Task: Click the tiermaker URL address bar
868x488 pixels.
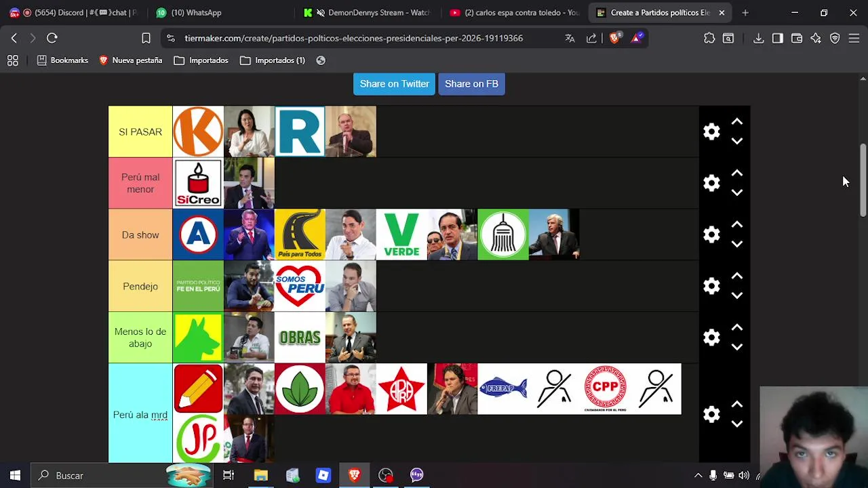Action: pos(353,38)
